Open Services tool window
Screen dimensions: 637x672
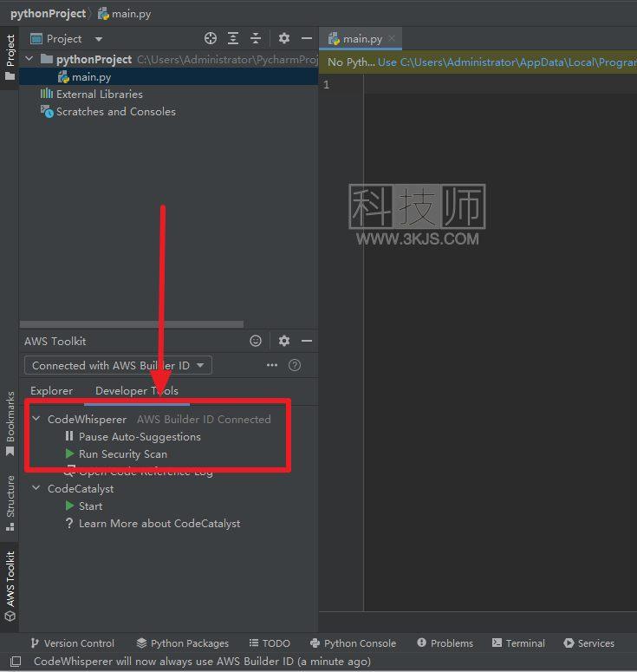coord(589,643)
